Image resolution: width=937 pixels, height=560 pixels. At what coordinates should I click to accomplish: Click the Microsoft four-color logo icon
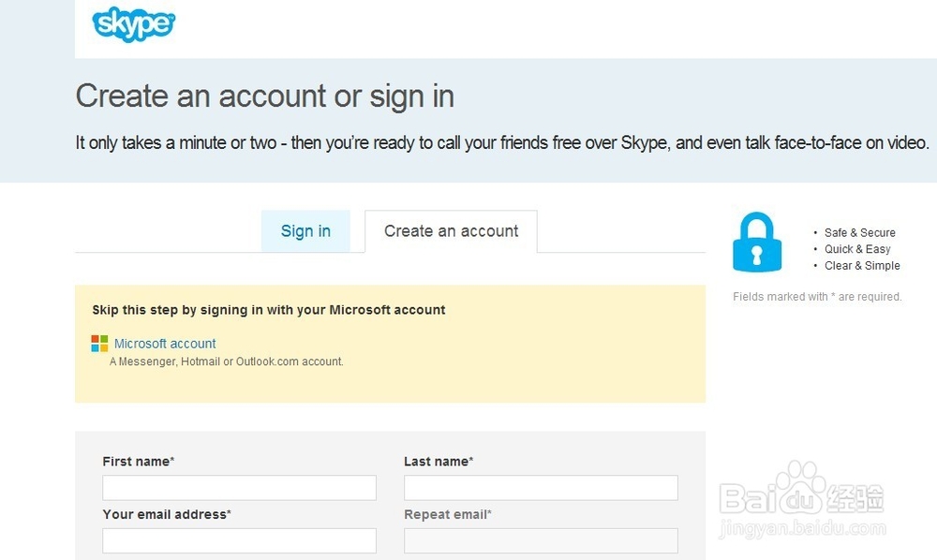[x=99, y=344]
